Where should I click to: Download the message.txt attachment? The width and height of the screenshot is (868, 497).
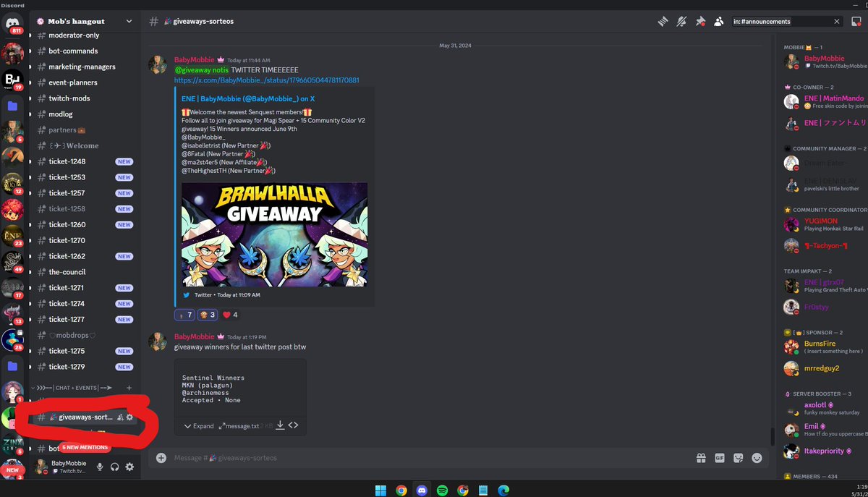[x=280, y=425]
